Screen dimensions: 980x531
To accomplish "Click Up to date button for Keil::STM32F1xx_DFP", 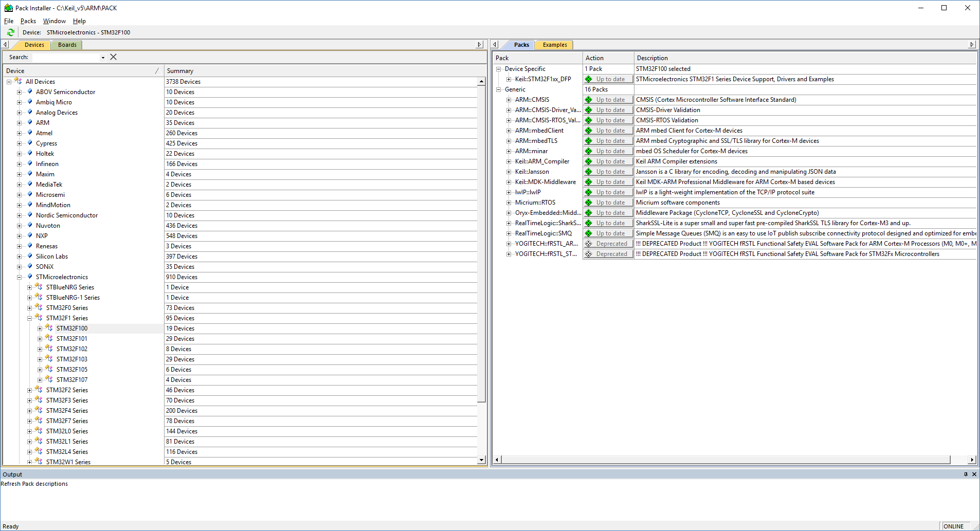I will tap(608, 79).
